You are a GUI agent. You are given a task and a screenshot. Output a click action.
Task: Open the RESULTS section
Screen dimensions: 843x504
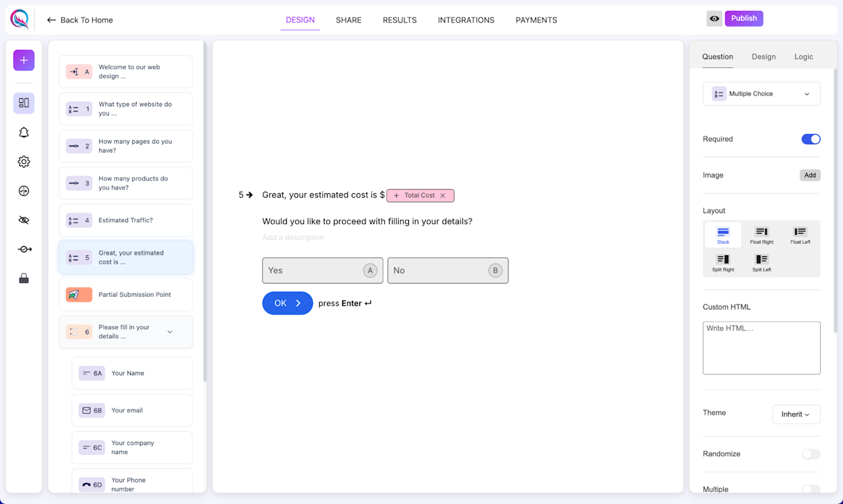pos(399,20)
